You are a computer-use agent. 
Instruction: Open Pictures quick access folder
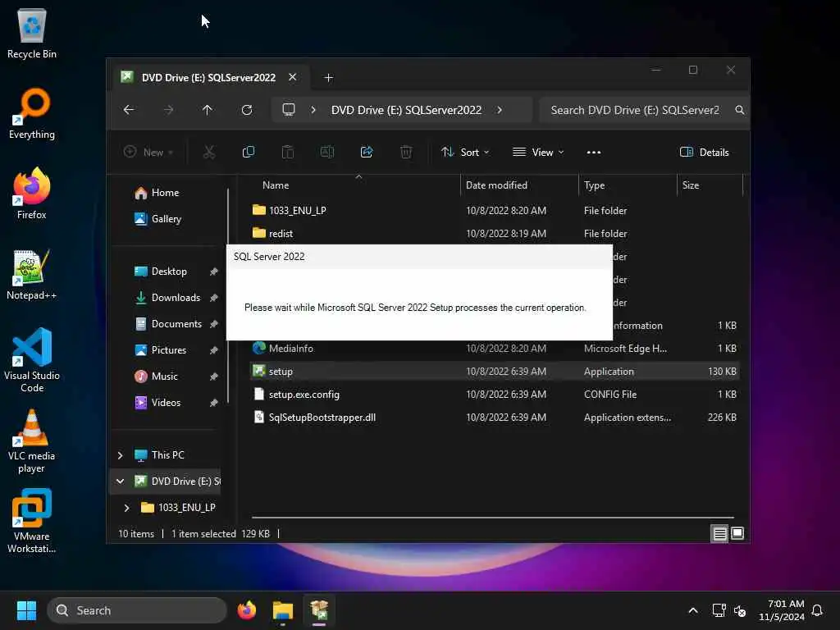(169, 349)
